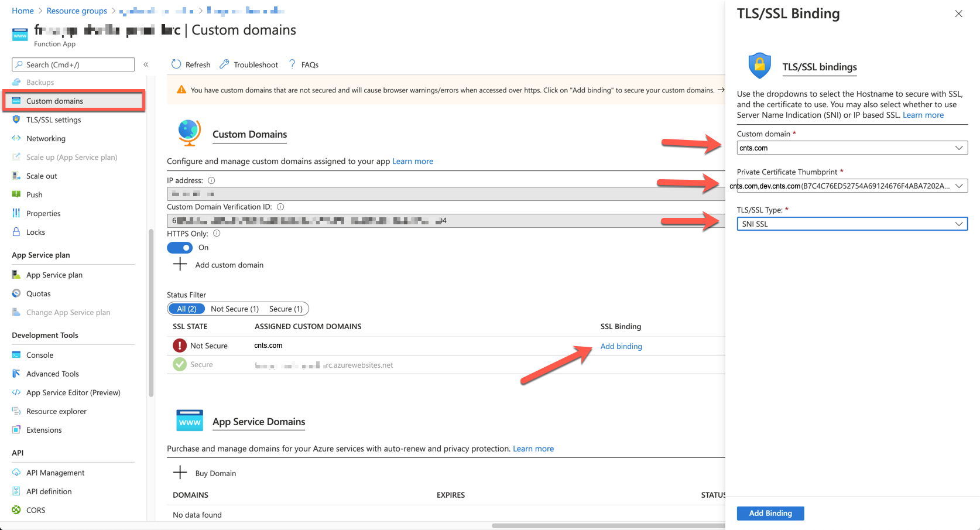Viewport: 980px width, 530px height.
Task: Click Troubleshoot in the toolbar
Action: click(249, 64)
